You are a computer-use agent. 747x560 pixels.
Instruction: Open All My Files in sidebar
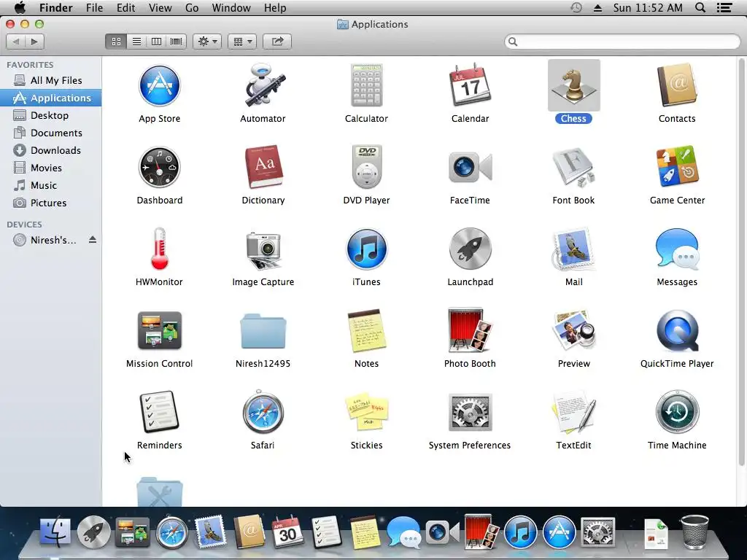click(x=50, y=80)
